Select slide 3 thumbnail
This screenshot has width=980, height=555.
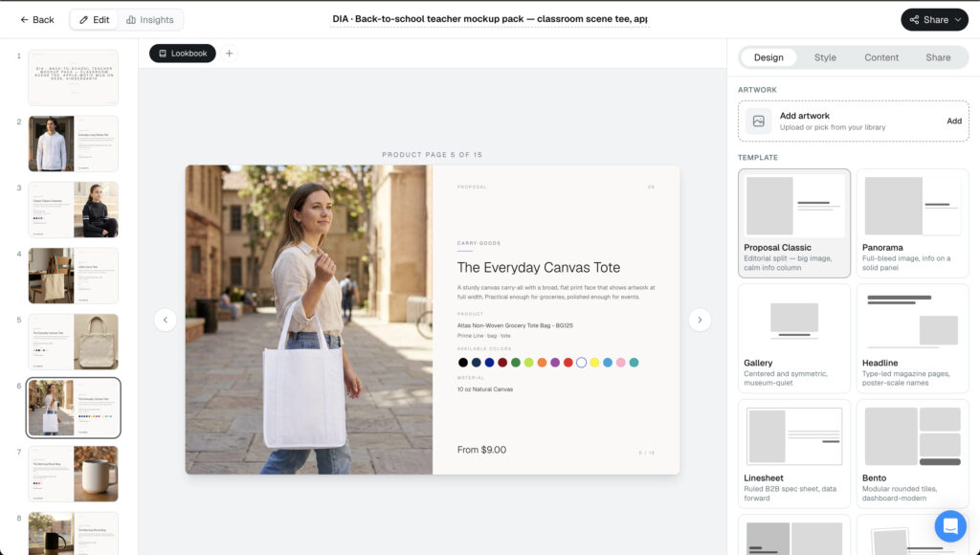pyautogui.click(x=73, y=210)
